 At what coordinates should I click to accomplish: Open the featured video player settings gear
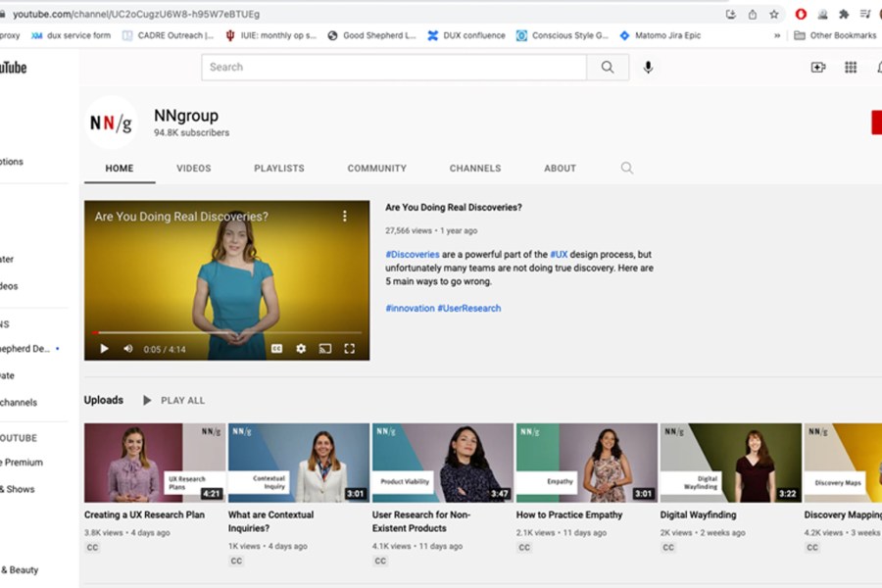point(301,348)
